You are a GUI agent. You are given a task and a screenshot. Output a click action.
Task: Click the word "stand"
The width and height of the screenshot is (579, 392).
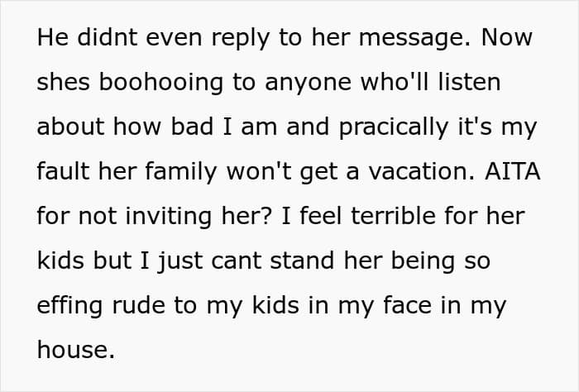[x=302, y=261]
